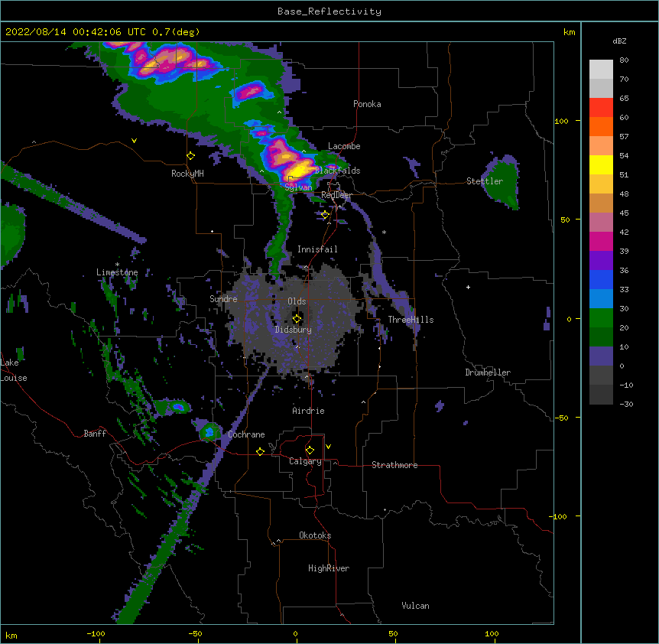Click the 80 value on the dBZ legend
This screenshot has height=644, width=659.
(624, 60)
